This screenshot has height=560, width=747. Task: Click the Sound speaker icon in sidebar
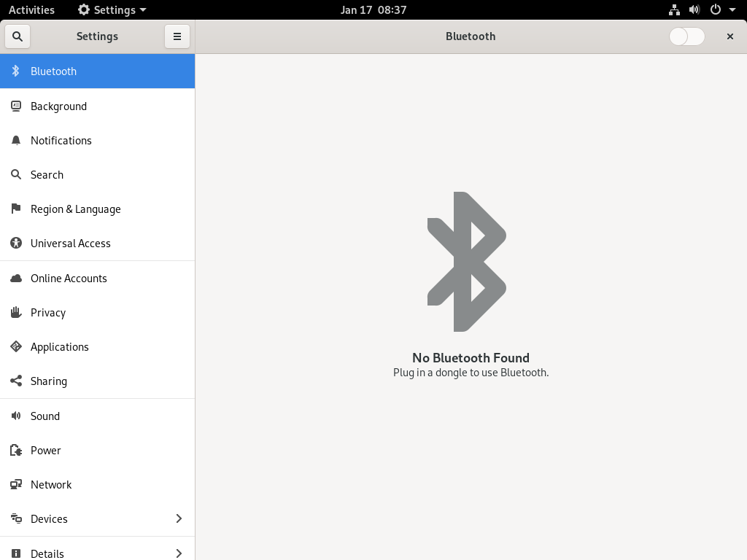[16, 416]
